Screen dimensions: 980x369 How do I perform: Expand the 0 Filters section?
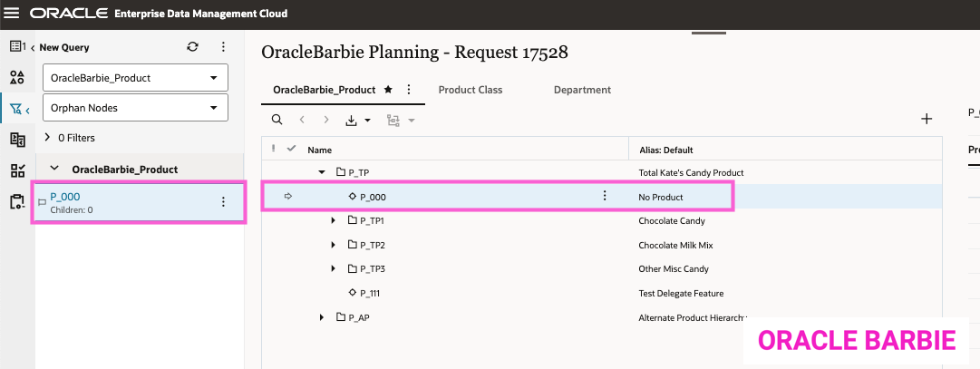click(48, 138)
